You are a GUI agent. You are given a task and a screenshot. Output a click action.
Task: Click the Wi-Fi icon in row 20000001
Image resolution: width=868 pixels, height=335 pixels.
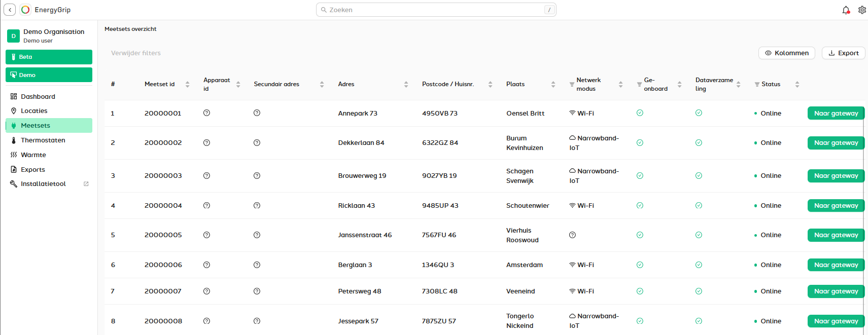pos(572,113)
